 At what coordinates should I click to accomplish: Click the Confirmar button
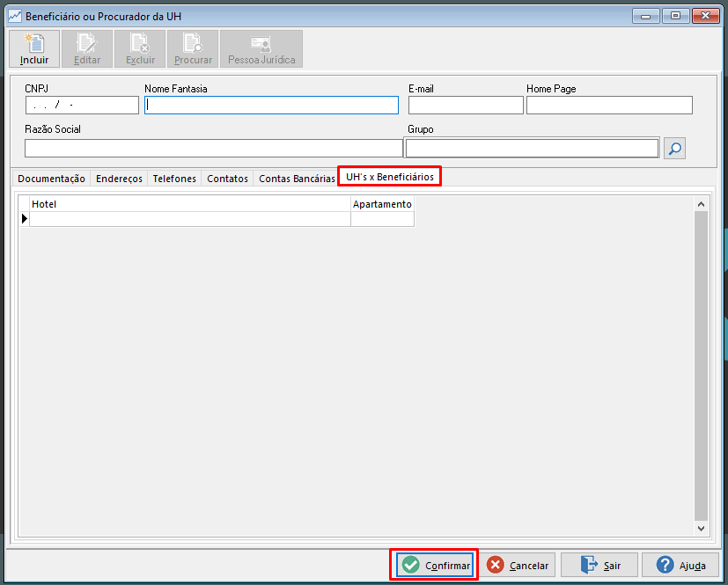[x=435, y=565]
